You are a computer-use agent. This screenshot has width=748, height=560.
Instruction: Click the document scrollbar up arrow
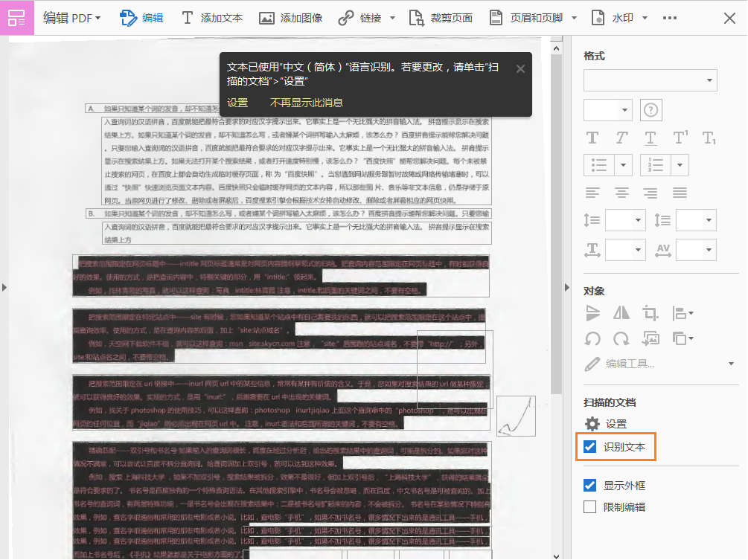point(556,48)
